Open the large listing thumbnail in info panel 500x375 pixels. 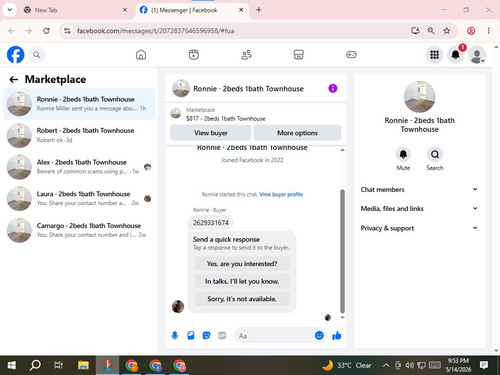tap(419, 97)
